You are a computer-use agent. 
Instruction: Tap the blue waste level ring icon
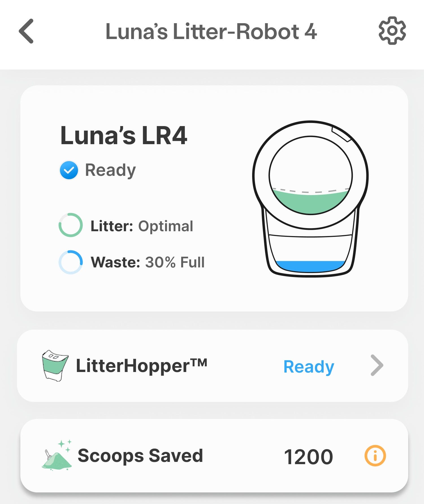71,262
